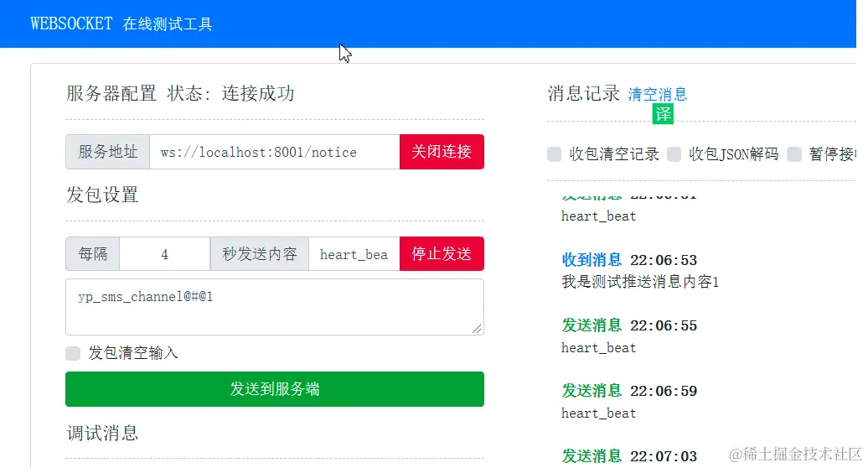Click the 清空消息 link
Screen dimensions: 868x468
point(658,94)
